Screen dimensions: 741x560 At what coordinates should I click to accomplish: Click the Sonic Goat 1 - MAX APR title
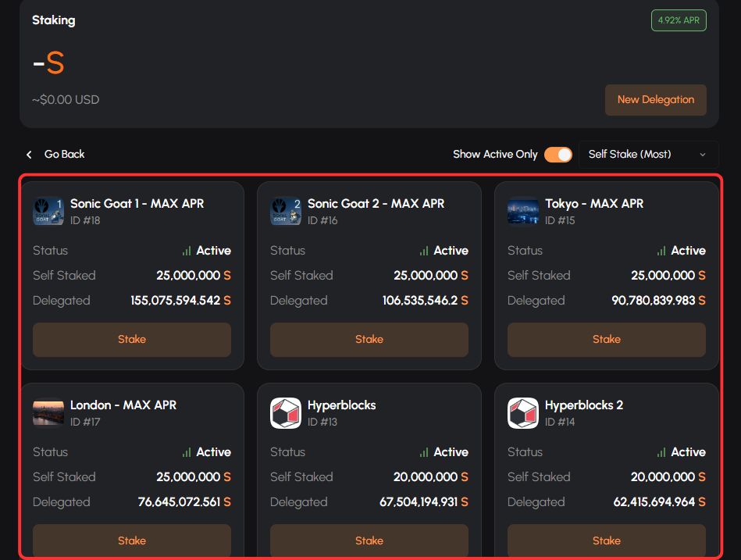137,204
